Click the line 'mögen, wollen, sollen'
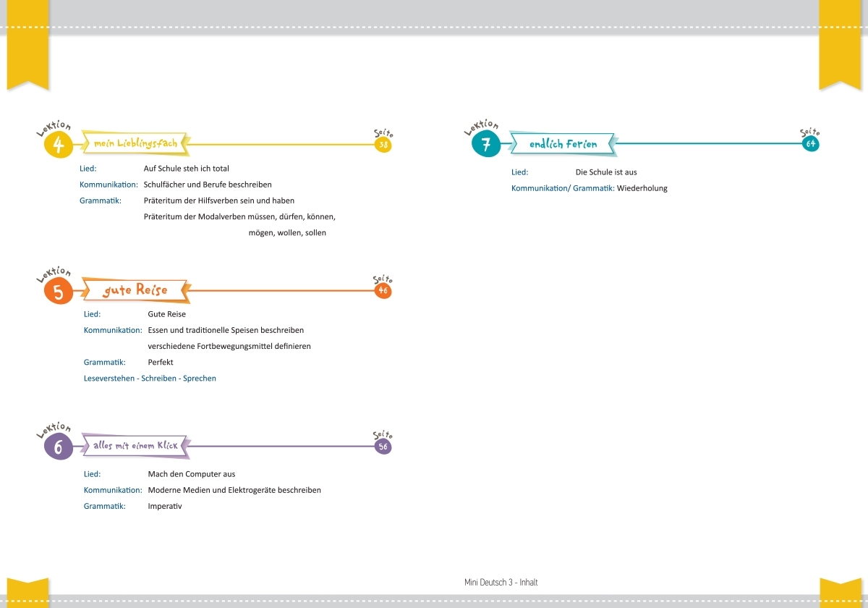The height and width of the screenshot is (608, 868). 287,233
